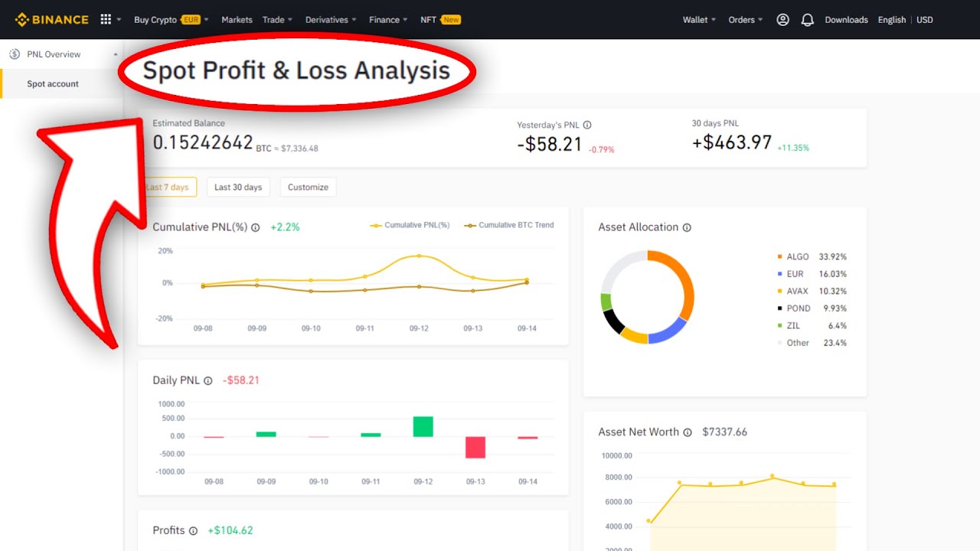Open the user profile icon

(x=782, y=20)
